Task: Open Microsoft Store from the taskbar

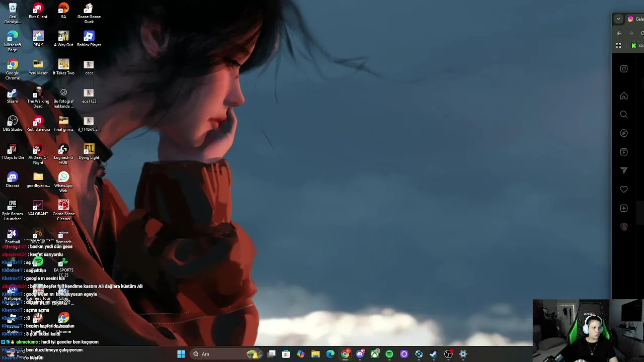Action: pyautogui.click(x=286, y=354)
